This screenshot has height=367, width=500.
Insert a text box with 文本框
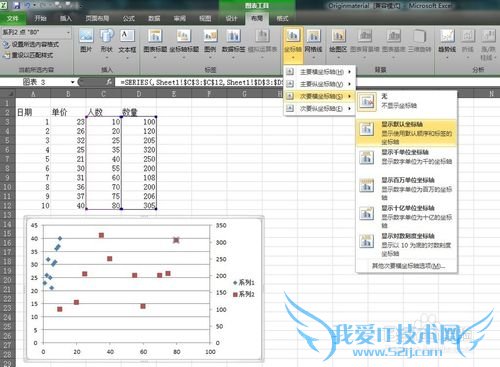[x=127, y=43]
